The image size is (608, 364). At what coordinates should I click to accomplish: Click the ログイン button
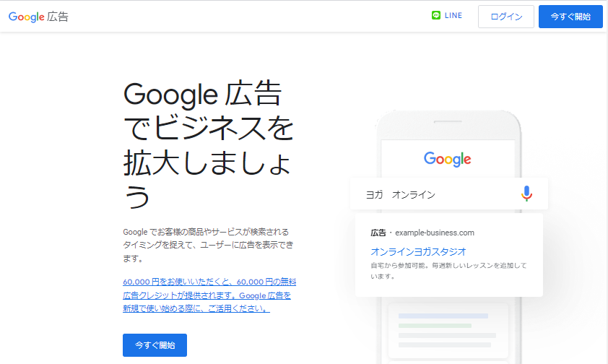(506, 17)
